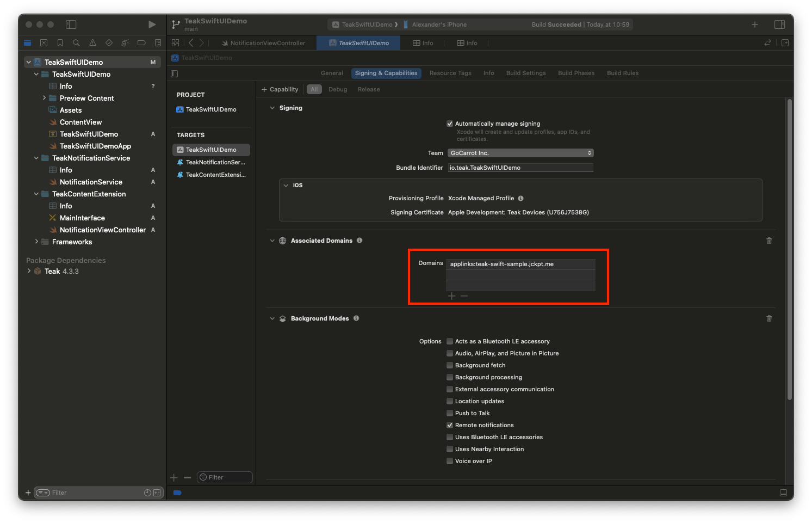This screenshot has width=812, height=523.
Task: Expand the Frameworks group
Action: pos(36,242)
